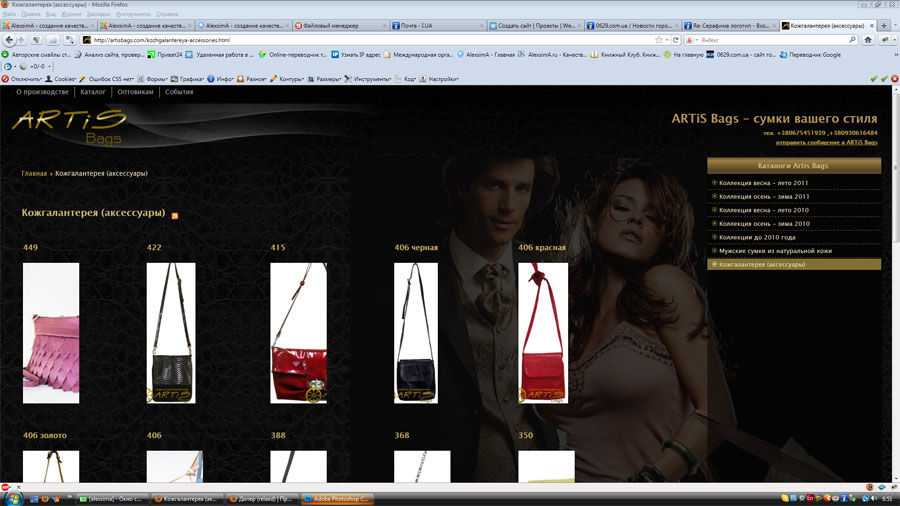Click the ARTiS Bags logo
This screenshot has height=506, width=900.
coord(69,127)
